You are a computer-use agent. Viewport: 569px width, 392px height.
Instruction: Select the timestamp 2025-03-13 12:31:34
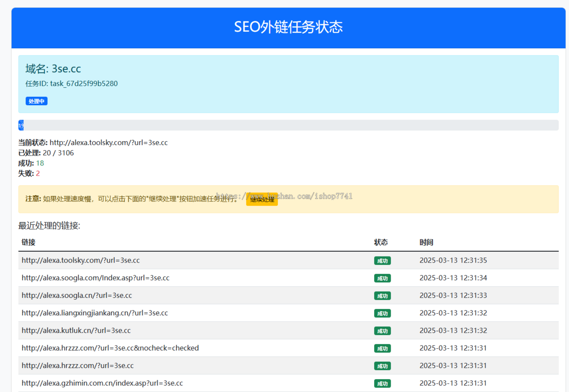(x=453, y=278)
